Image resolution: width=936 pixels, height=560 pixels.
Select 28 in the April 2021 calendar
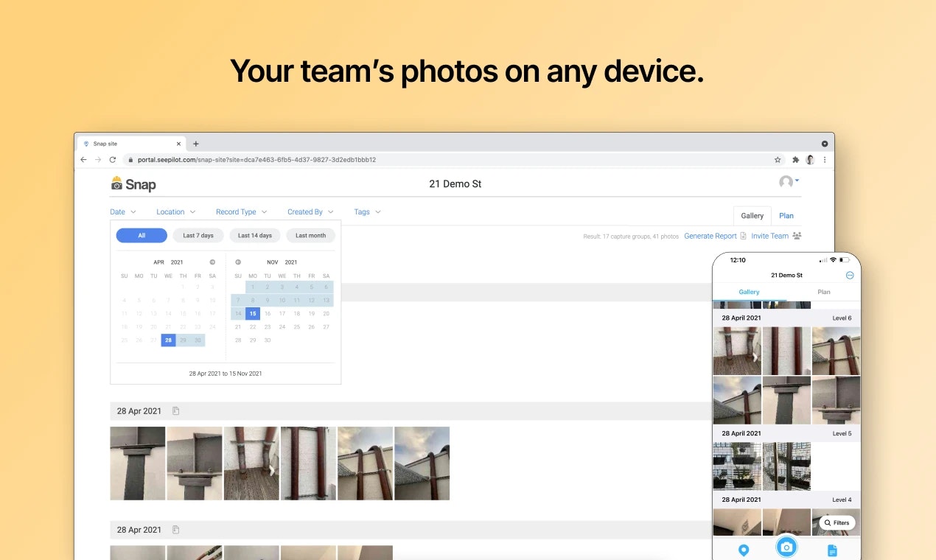click(x=169, y=340)
